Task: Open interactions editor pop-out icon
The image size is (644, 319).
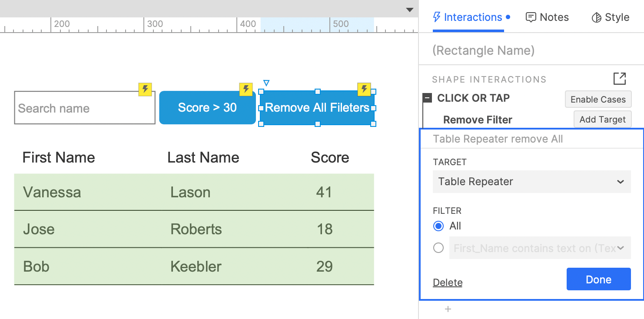Action: point(620,79)
